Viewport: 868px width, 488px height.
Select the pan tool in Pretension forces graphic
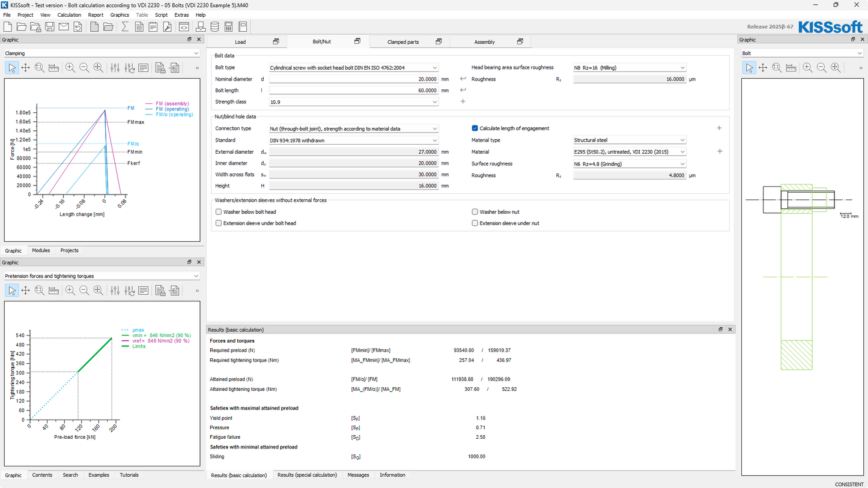coord(26,291)
